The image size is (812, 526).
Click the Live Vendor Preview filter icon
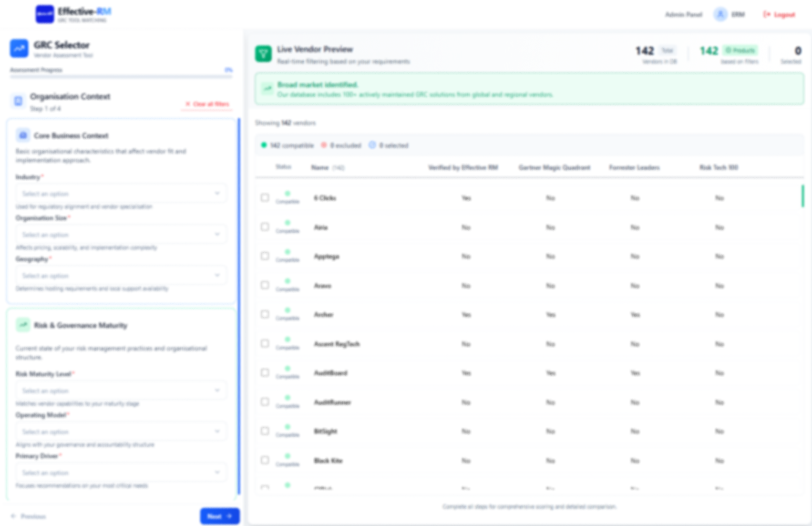tap(263, 54)
